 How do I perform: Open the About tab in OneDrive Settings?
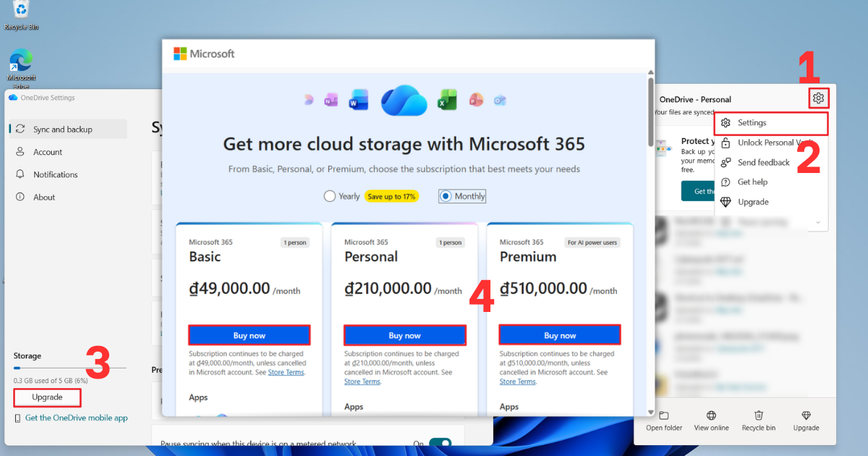[x=67, y=197]
